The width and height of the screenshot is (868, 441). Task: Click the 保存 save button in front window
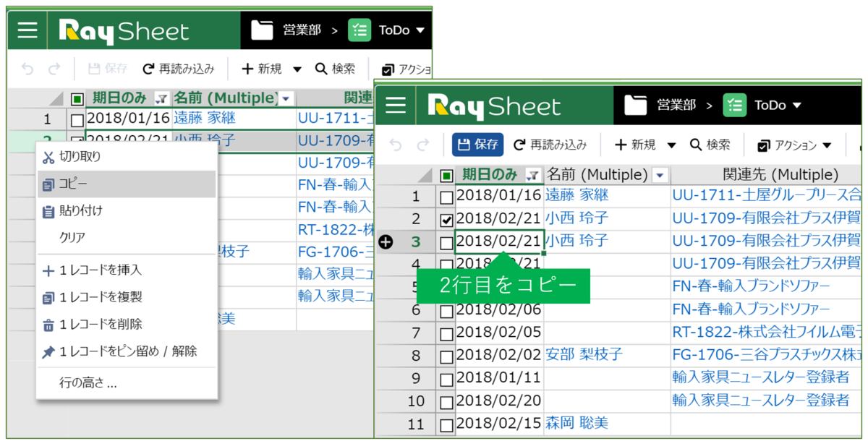pyautogui.click(x=478, y=145)
